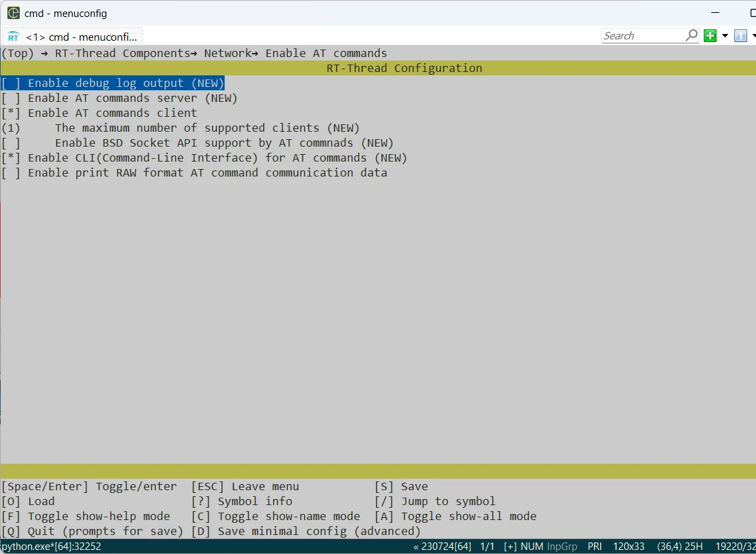Image resolution: width=756 pixels, height=554 pixels.
Task: Click '[Q] Quit (prompts for save)' hint
Action: coord(92,532)
